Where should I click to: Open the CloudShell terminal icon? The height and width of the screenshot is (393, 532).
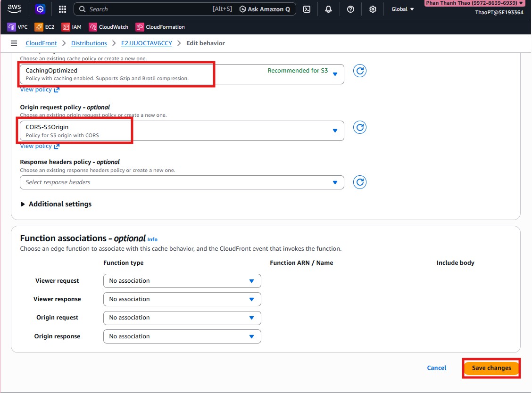[x=307, y=9]
